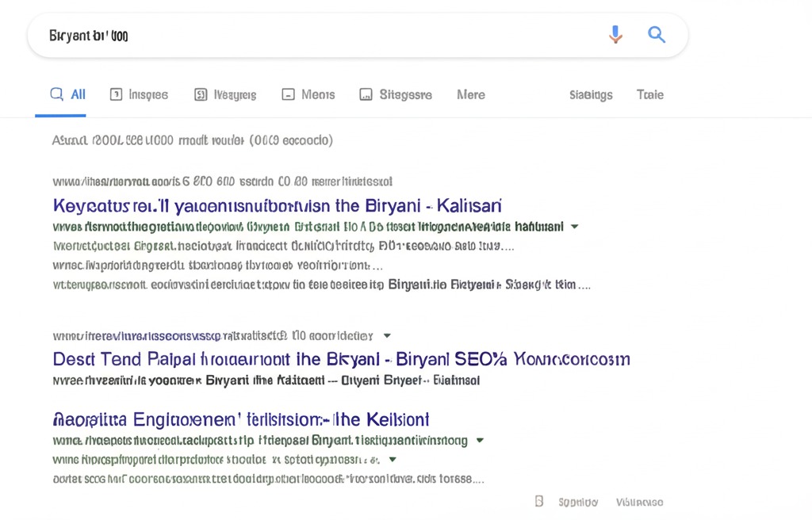Open the first result ending "Biryani - Kaliisani"
This screenshot has height=520, width=812.
(x=277, y=206)
